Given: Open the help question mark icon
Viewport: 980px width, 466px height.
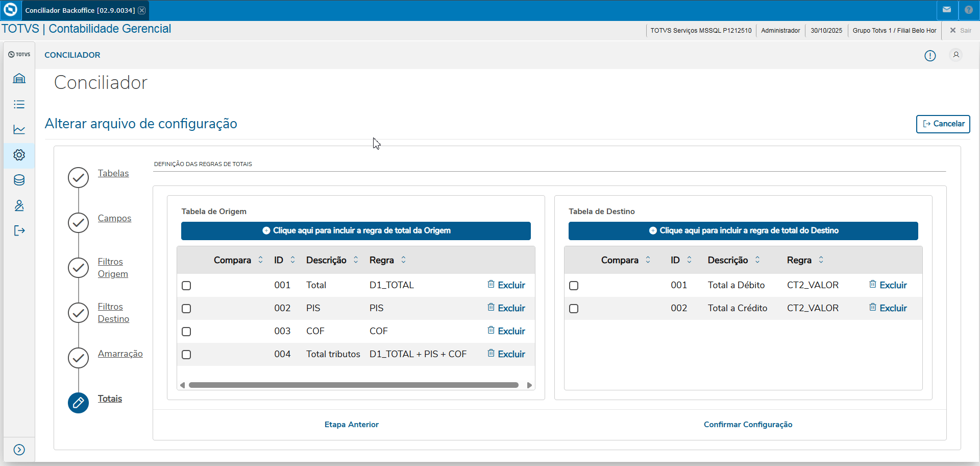Looking at the screenshot, I should point(969,10).
